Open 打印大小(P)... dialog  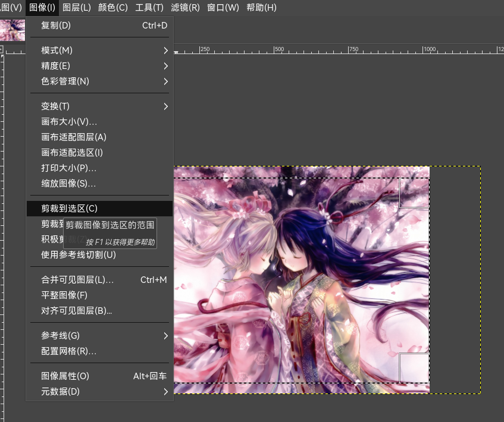pos(99,168)
